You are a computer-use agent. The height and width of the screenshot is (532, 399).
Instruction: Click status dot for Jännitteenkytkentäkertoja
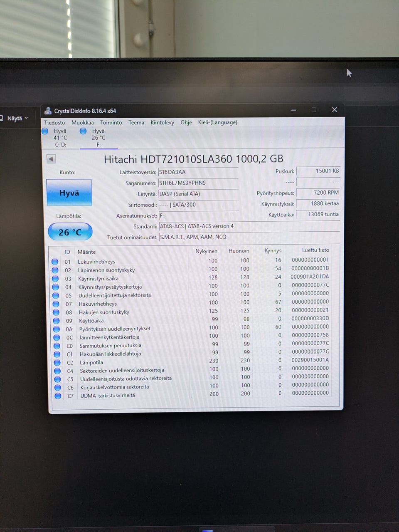tap(57, 337)
